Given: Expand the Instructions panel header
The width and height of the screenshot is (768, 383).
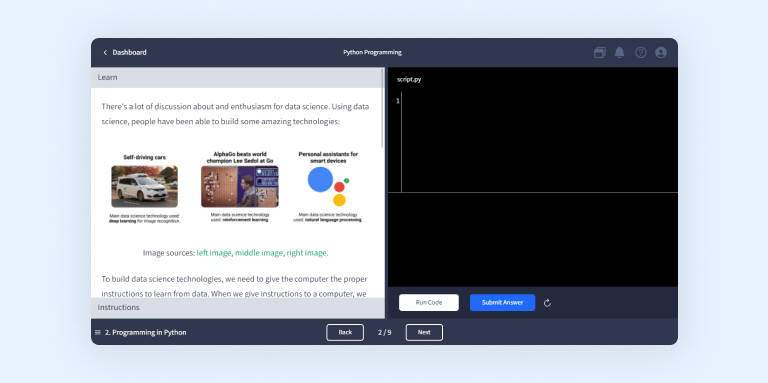Looking at the screenshot, I should 238,308.
